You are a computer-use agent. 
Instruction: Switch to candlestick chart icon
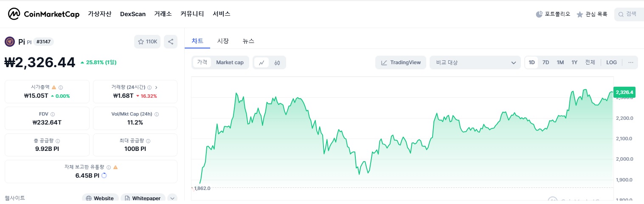[278, 62]
